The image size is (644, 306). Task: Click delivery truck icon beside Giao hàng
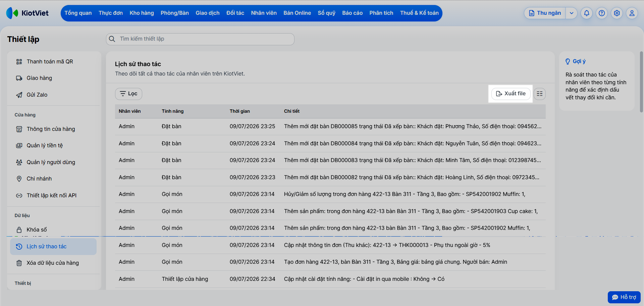pyautogui.click(x=19, y=78)
